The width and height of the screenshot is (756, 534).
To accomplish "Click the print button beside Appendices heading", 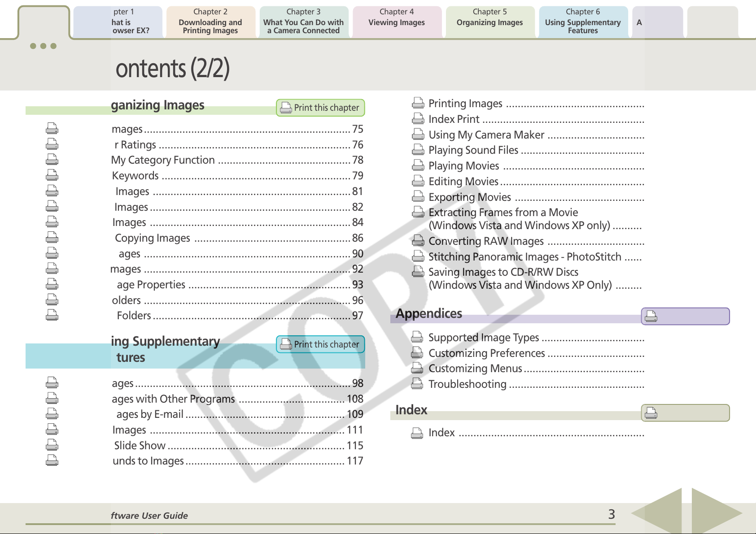I will [685, 316].
